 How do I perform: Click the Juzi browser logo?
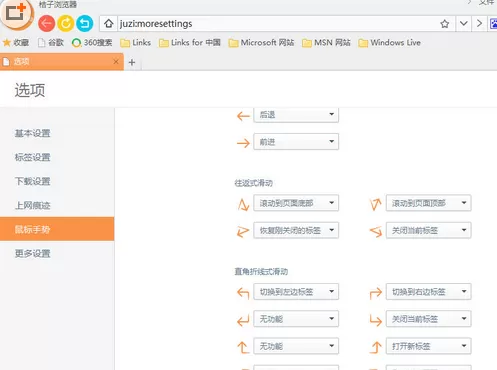16,14
